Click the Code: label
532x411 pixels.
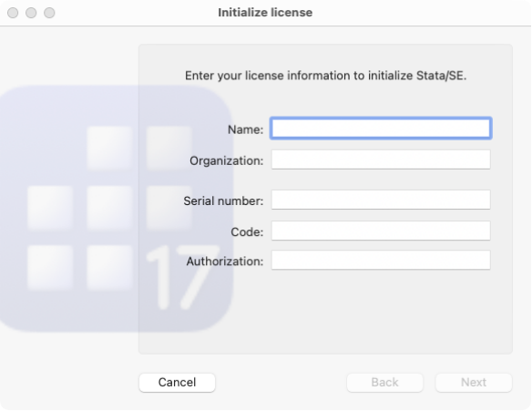click(x=247, y=231)
